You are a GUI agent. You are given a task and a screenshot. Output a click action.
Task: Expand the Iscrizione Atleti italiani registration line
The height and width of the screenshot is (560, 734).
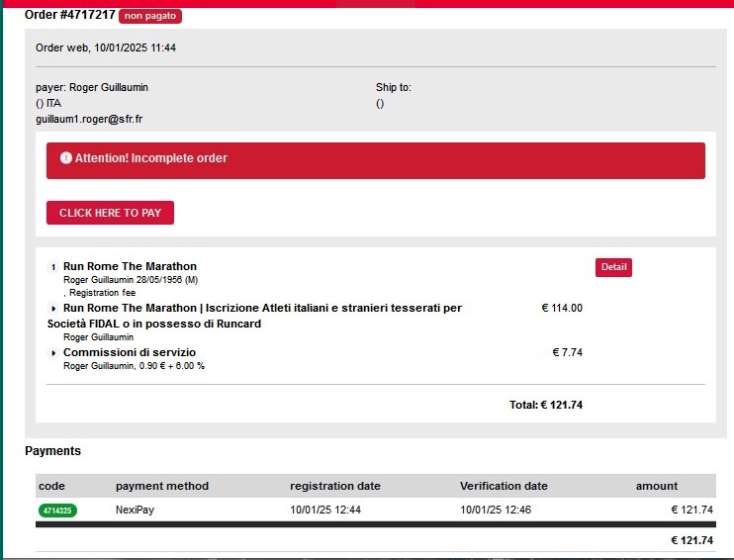coord(53,309)
